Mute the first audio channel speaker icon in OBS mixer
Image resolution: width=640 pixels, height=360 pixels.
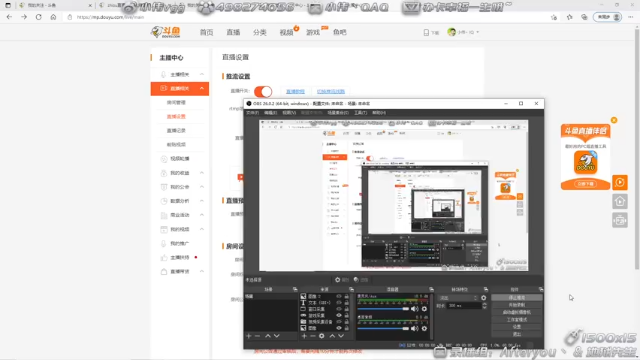point(415,309)
